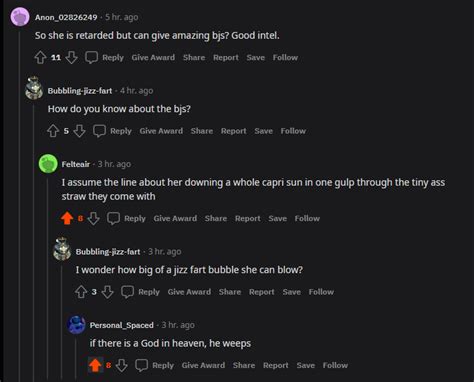Upvote the comment with 3 points
The height and width of the screenshot is (382, 474).
coord(81,292)
